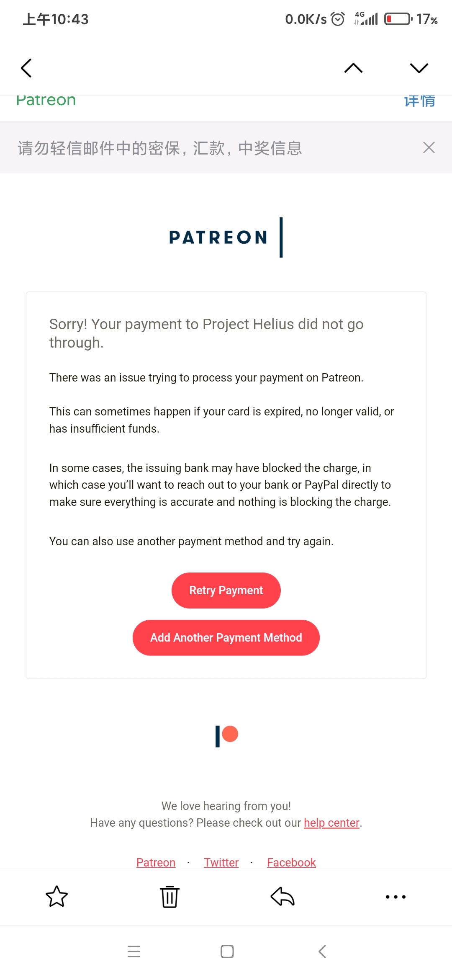The width and height of the screenshot is (452, 980).
Task: Tap the Retry Payment button
Action: point(226,590)
